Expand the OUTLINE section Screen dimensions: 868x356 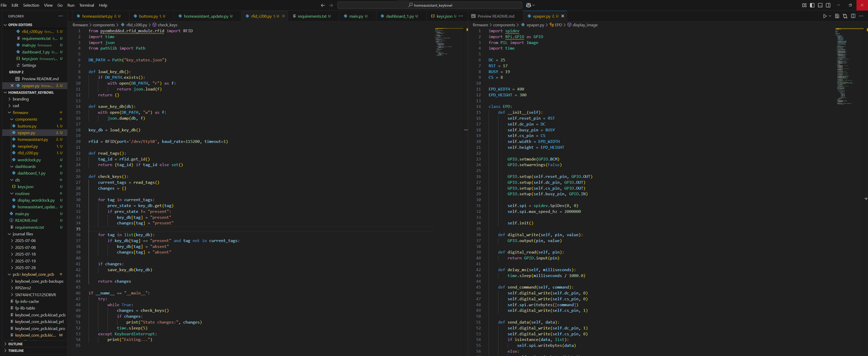coord(16,344)
